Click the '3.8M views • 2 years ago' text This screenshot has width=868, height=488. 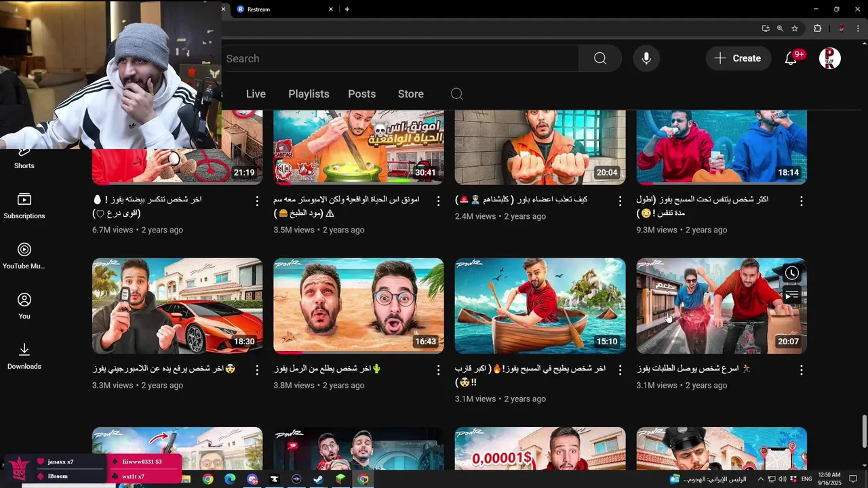[319, 386]
